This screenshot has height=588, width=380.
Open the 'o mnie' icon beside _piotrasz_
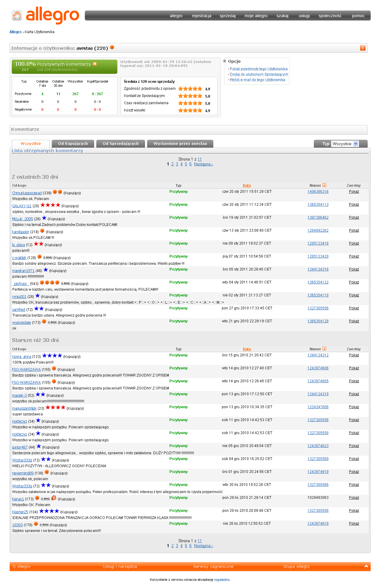[x=65, y=283]
